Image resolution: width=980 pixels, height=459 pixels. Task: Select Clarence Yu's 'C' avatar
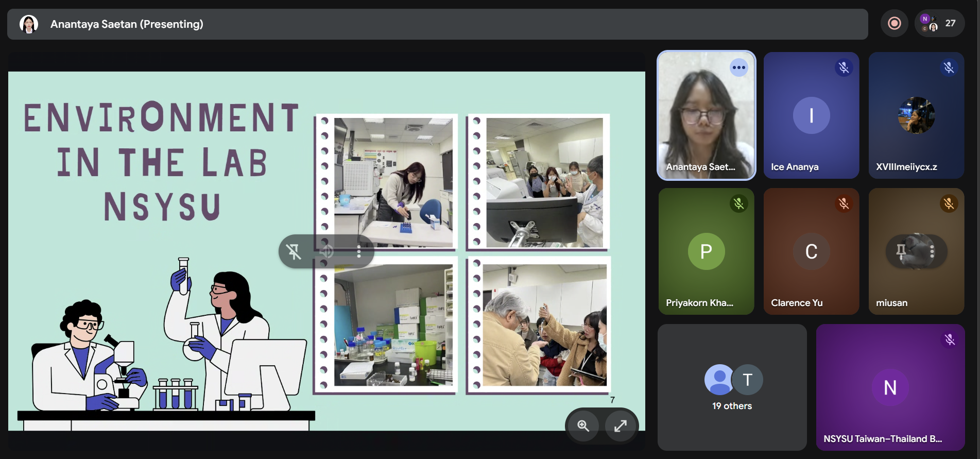pyautogui.click(x=812, y=251)
